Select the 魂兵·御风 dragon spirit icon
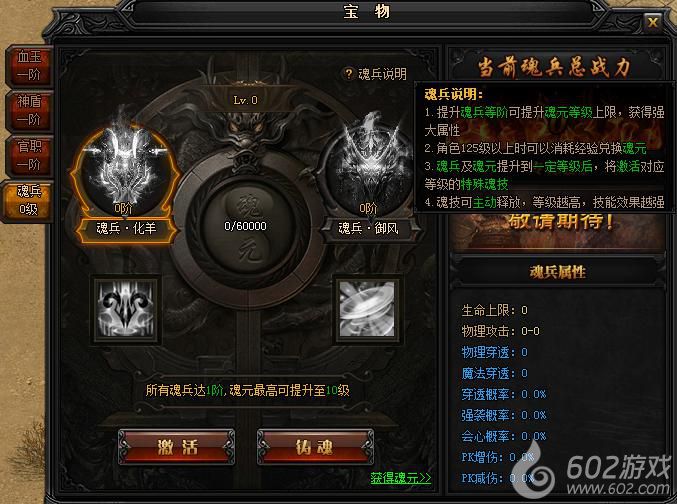The width and height of the screenshot is (677, 504). 367,171
